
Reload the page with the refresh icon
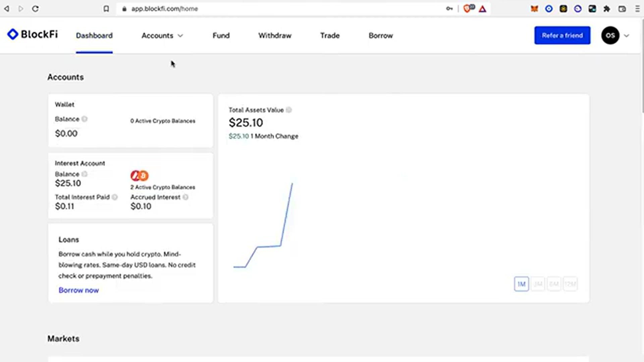pyautogui.click(x=35, y=9)
